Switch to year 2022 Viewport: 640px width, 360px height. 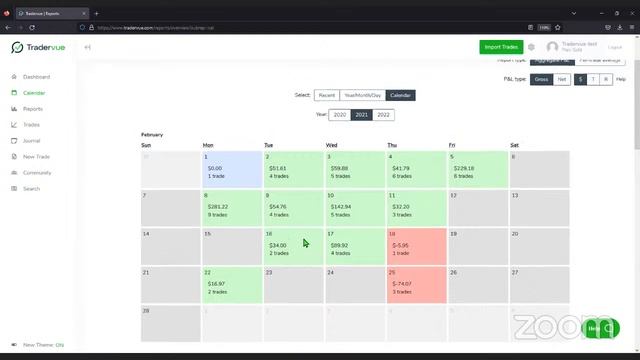click(383, 115)
